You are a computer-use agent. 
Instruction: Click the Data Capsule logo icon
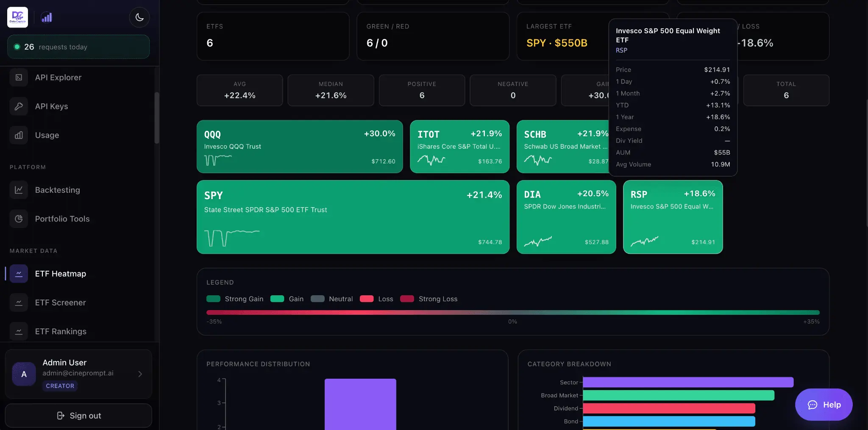(x=18, y=17)
